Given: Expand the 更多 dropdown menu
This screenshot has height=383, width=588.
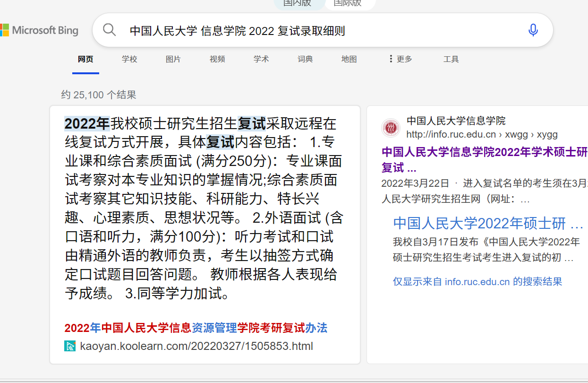Looking at the screenshot, I should [x=403, y=59].
